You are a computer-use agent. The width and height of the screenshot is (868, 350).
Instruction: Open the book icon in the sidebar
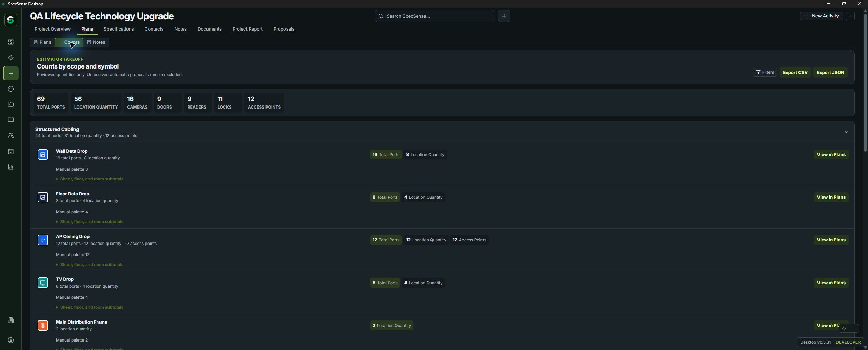point(11,120)
